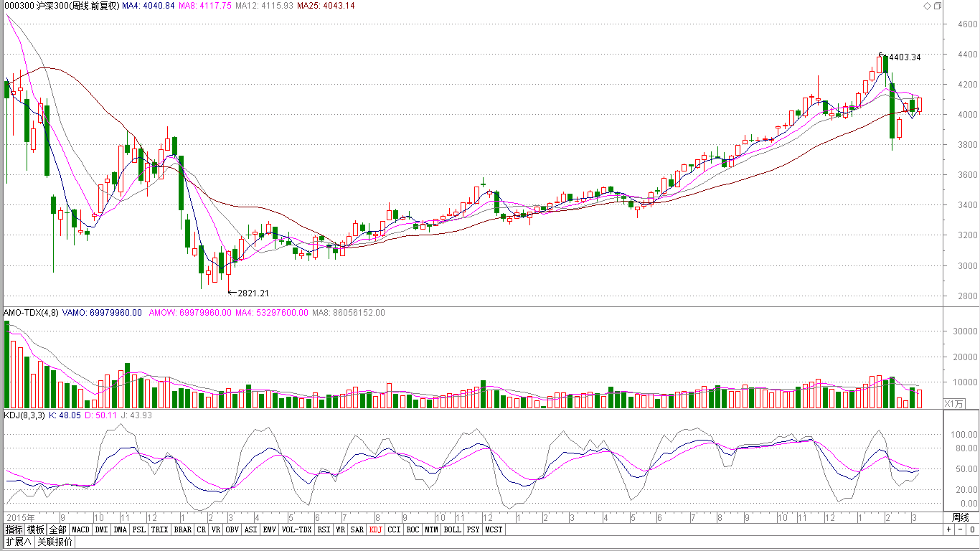The image size is (980, 551).
Task: Expand the 扩展 panel
Action: coord(19,542)
